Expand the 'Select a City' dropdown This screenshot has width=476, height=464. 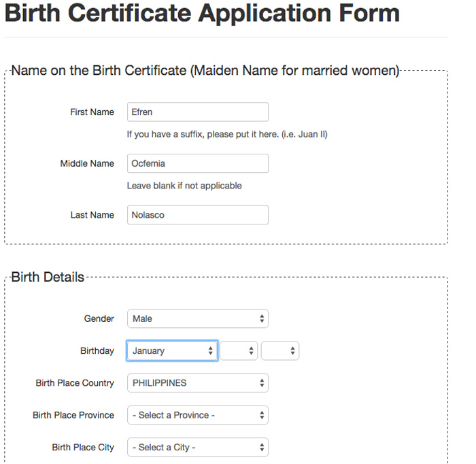click(x=197, y=448)
